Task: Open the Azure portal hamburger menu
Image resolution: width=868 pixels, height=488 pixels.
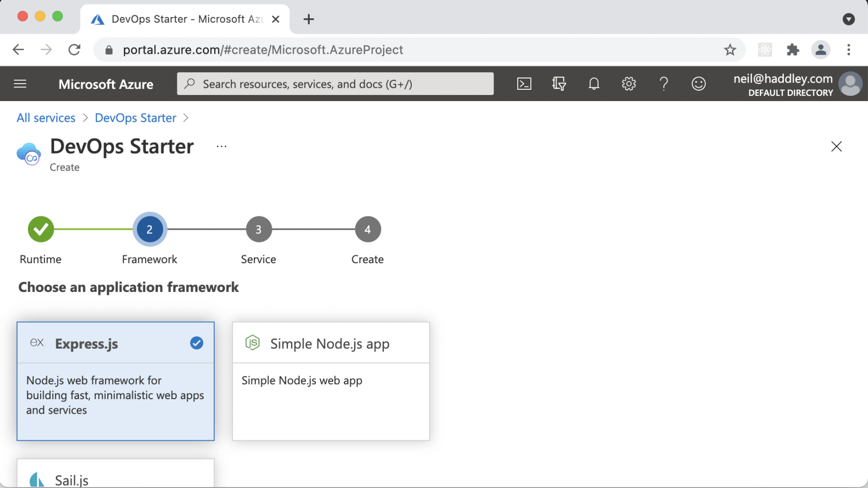Action: point(20,84)
